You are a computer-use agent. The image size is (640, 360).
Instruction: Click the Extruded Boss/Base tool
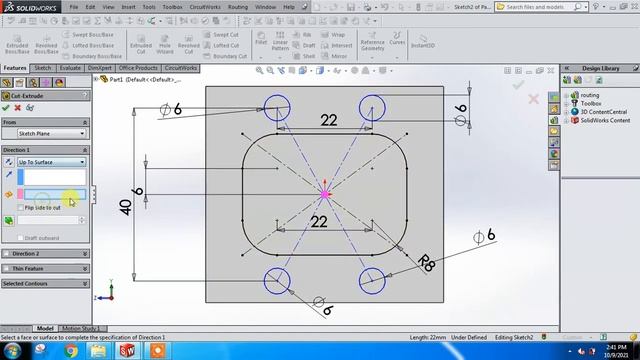coord(17,44)
